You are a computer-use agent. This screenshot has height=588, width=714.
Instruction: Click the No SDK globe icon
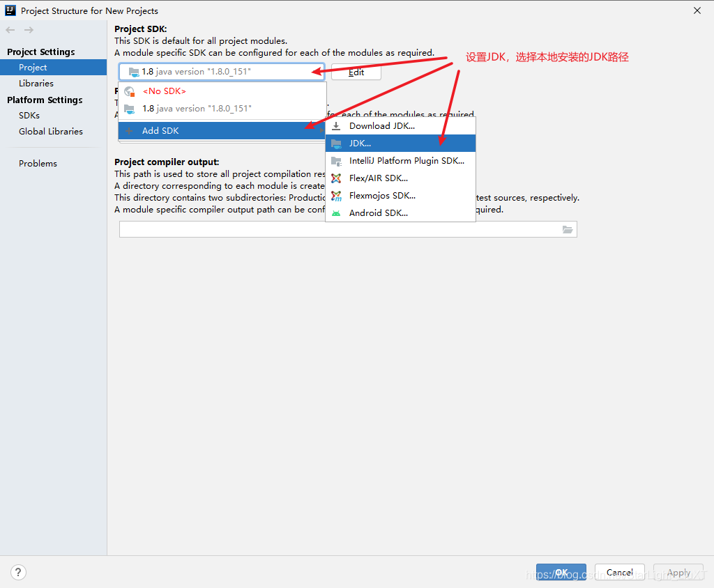coord(129,91)
